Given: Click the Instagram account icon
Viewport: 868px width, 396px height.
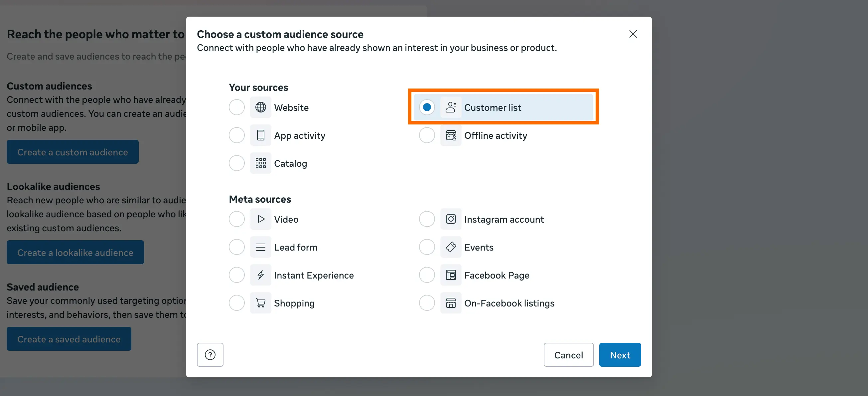Looking at the screenshot, I should tap(451, 219).
